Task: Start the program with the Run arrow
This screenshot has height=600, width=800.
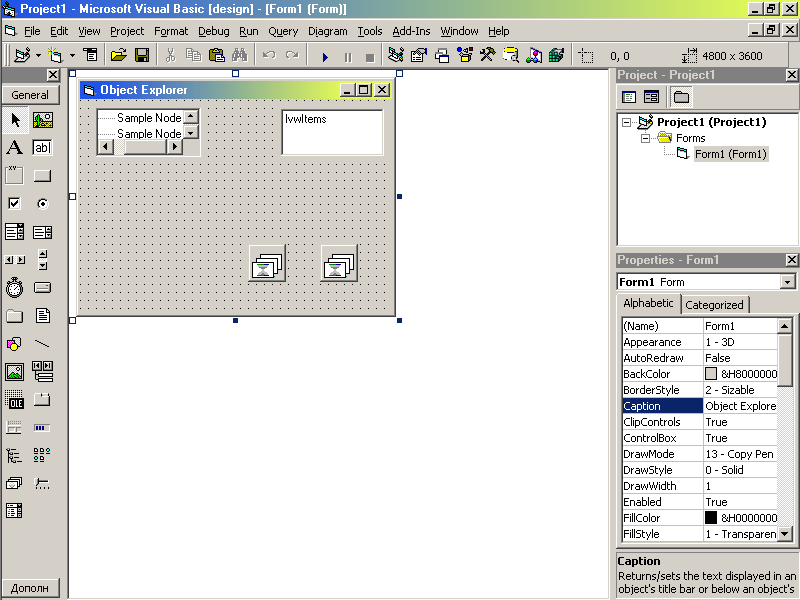Action: click(x=325, y=56)
